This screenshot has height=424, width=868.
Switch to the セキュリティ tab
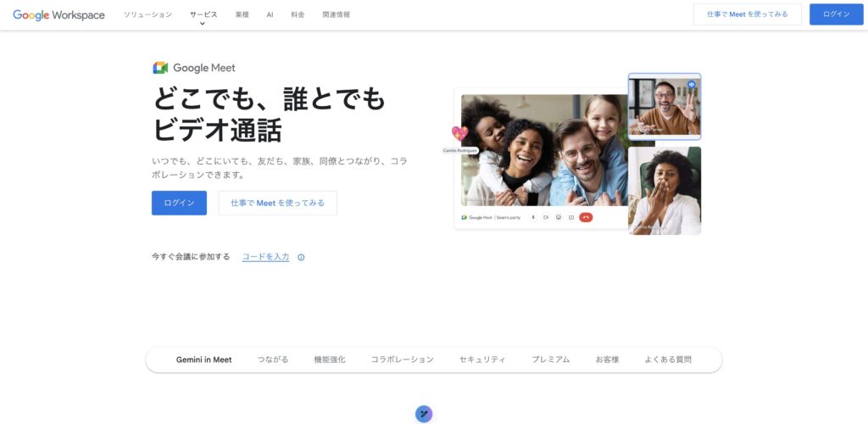click(482, 360)
